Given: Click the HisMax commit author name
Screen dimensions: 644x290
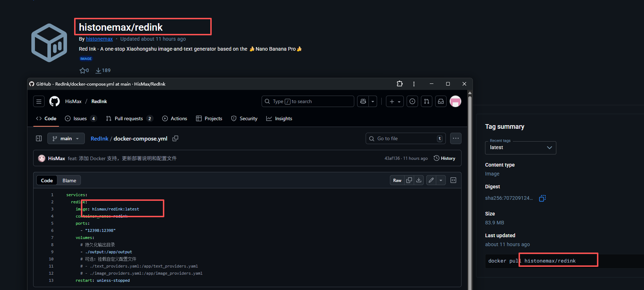Looking at the screenshot, I should click(57, 158).
